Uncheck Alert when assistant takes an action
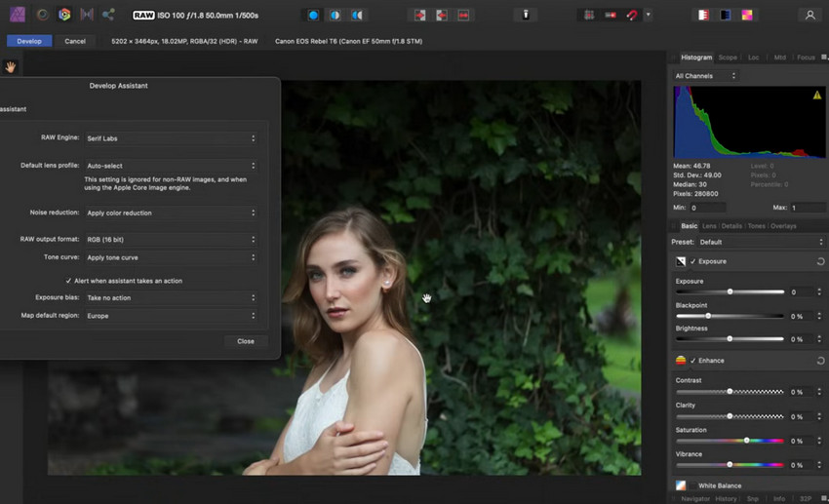829x504 pixels. click(x=68, y=281)
